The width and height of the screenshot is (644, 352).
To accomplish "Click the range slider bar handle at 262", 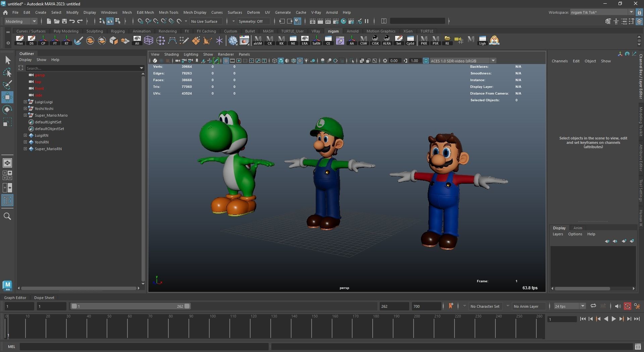I will coord(187,306).
